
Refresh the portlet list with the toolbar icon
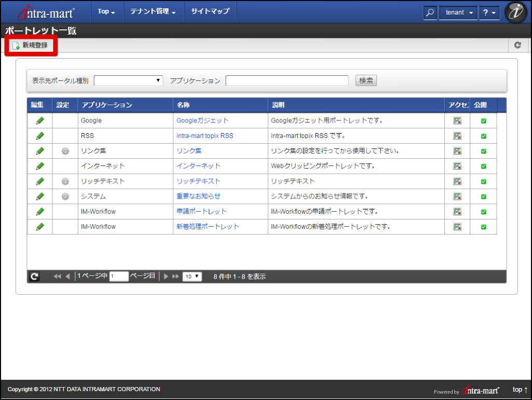coord(517,45)
